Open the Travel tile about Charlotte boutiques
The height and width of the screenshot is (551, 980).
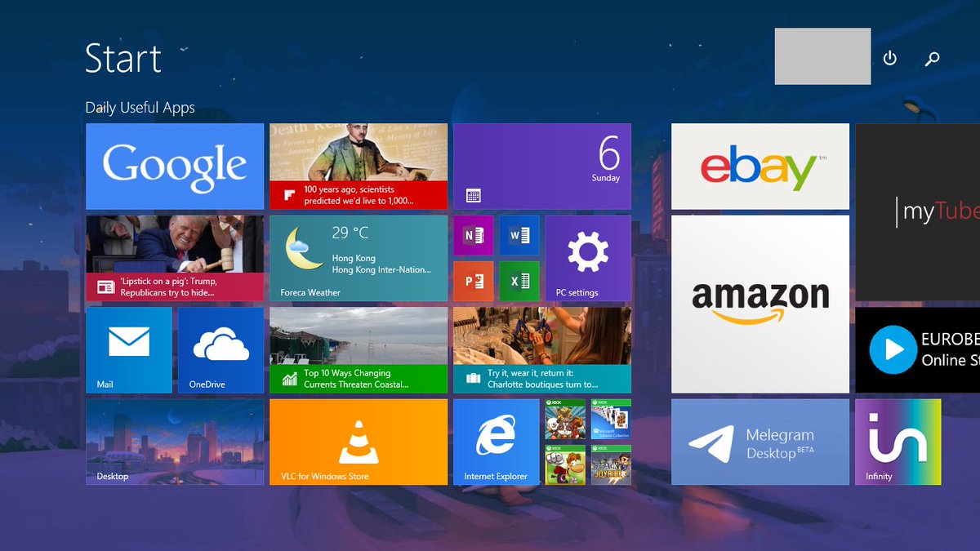tap(542, 350)
